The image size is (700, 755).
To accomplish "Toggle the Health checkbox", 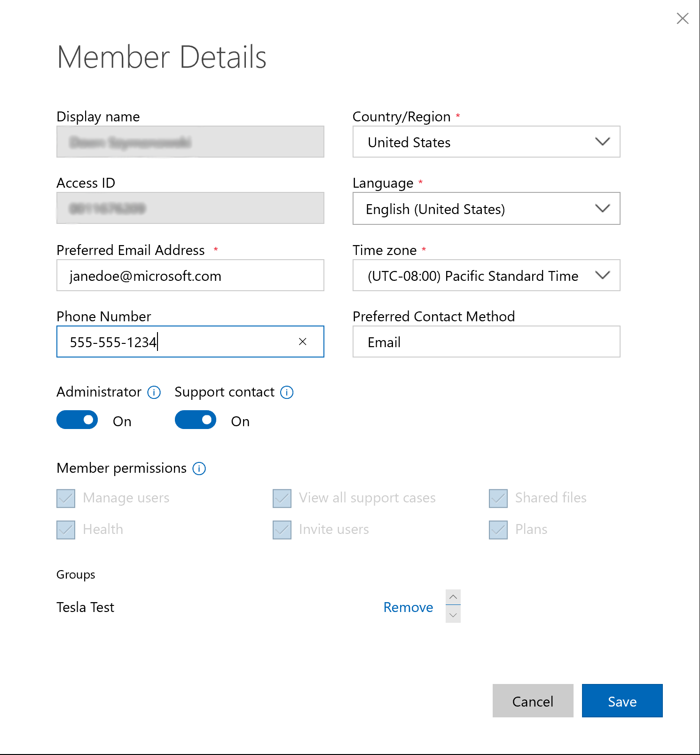I will point(66,530).
